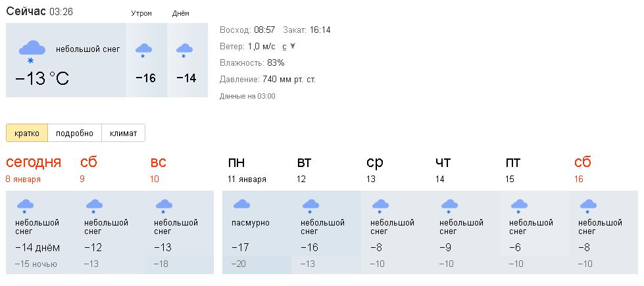Image resolution: width=644 pixels, height=286 pixels.
Task: Open Saturday сб 16 forecast heading
Action: tap(582, 162)
